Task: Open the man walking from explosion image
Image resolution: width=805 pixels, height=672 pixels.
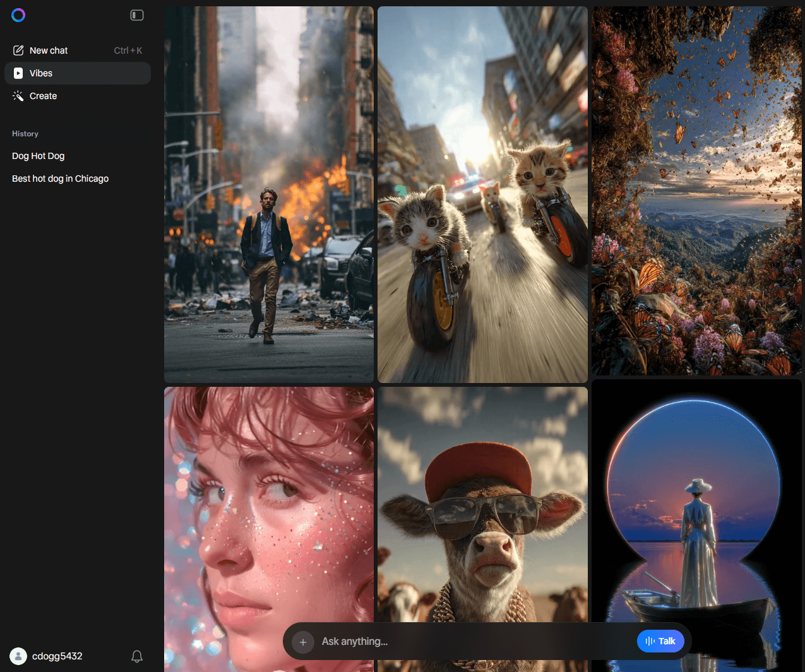Action: coord(269,194)
